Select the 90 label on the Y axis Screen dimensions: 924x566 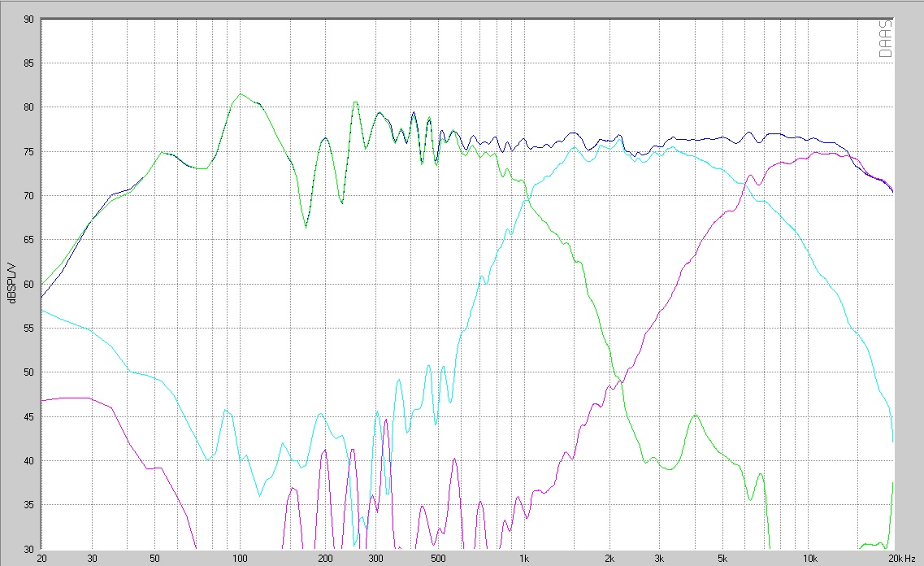[x=28, y=20]
